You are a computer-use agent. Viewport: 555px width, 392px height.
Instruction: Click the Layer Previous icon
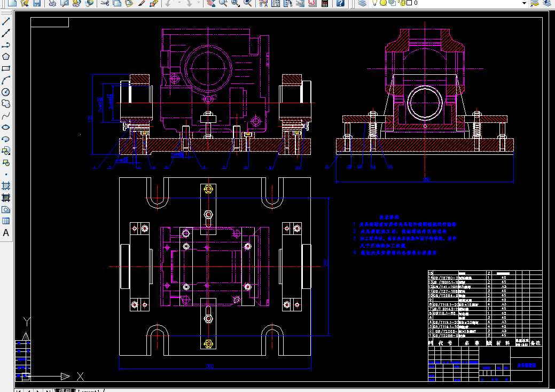click(547, 3)
